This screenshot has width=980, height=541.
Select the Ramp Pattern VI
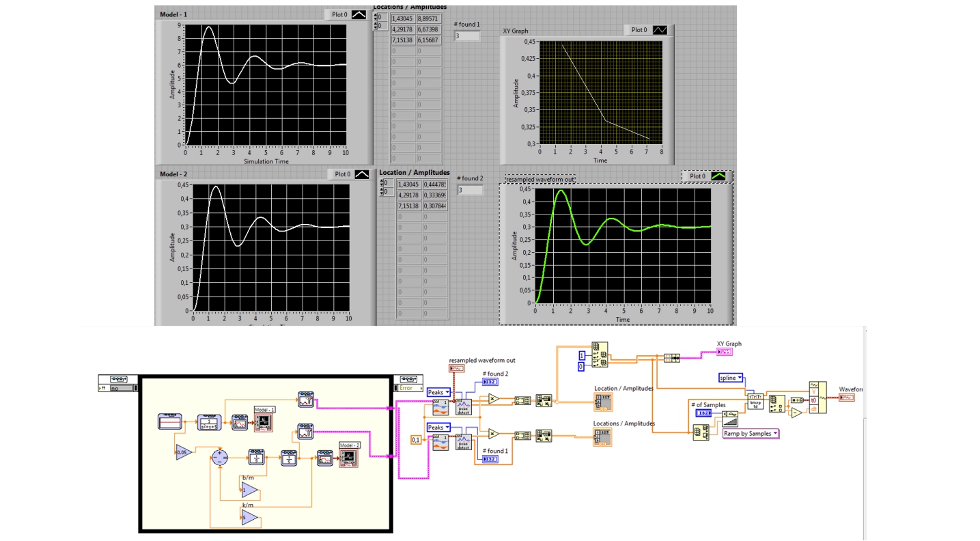[729, 418]
